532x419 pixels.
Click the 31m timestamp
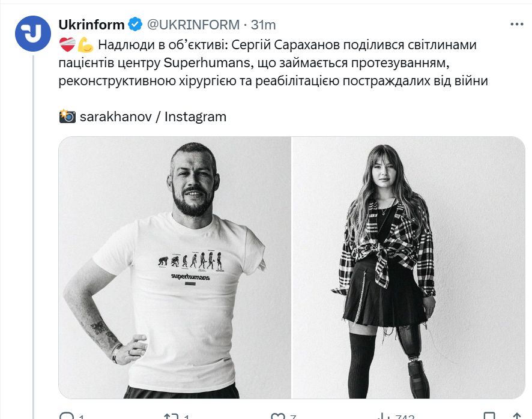click(x=263, y=25)
